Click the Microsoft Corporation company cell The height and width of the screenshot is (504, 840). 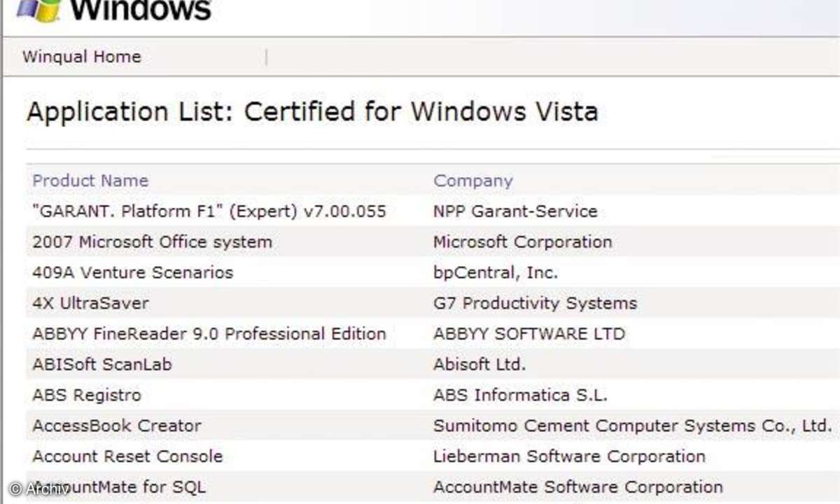click(x=522, y=242)
